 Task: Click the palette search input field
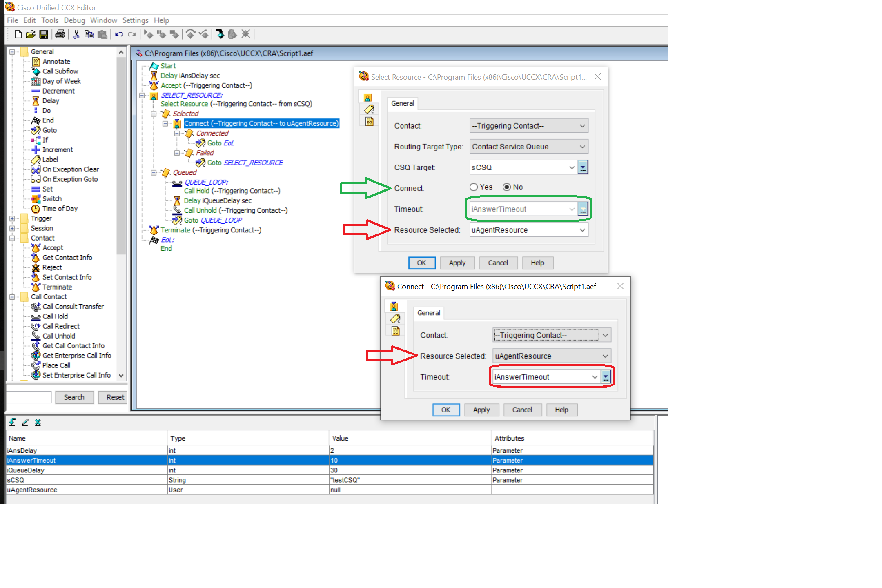29,397
